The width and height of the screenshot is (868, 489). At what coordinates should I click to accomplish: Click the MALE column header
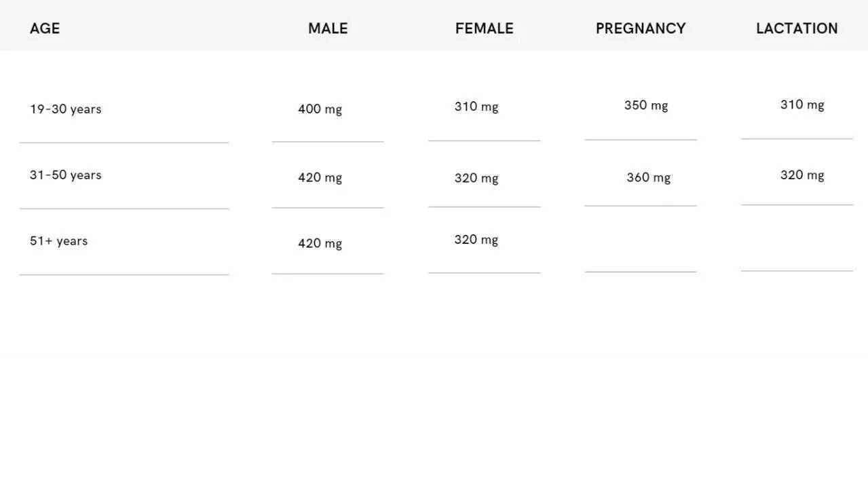click(328, 29)
